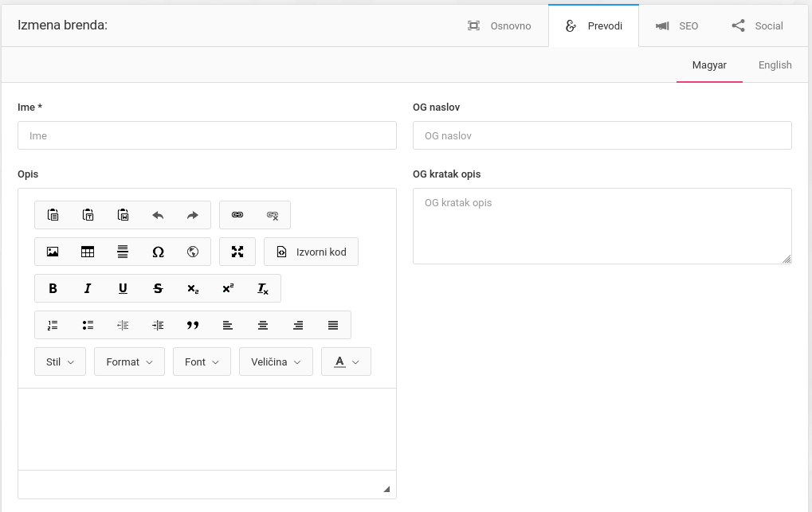Open the Veličina size dropdown
Image resolution: width=812 pixels, height=512 pixels.
point(276,362)
